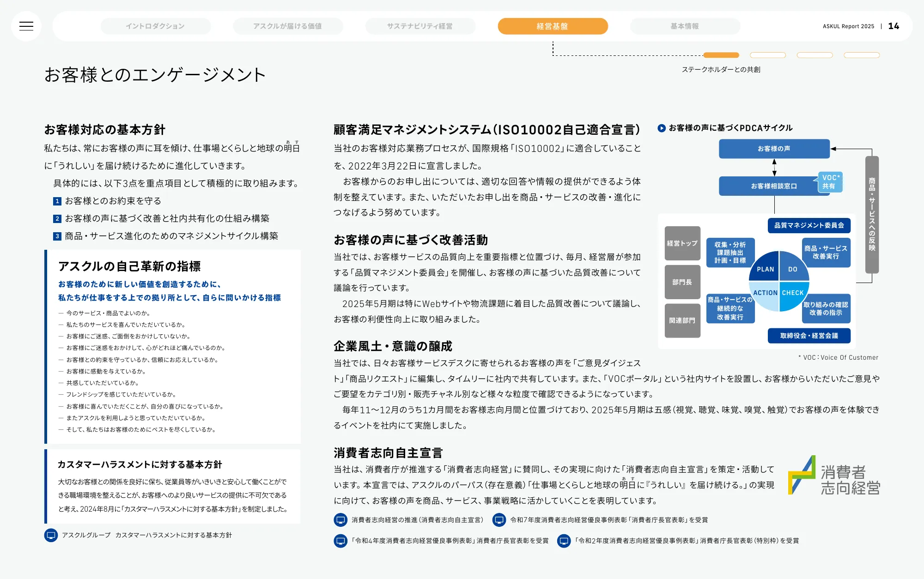This screenshot has width=924, height=579.
Task: Click monitor icon beside 令和7年度 award link
Action: [x=499, y=520]
